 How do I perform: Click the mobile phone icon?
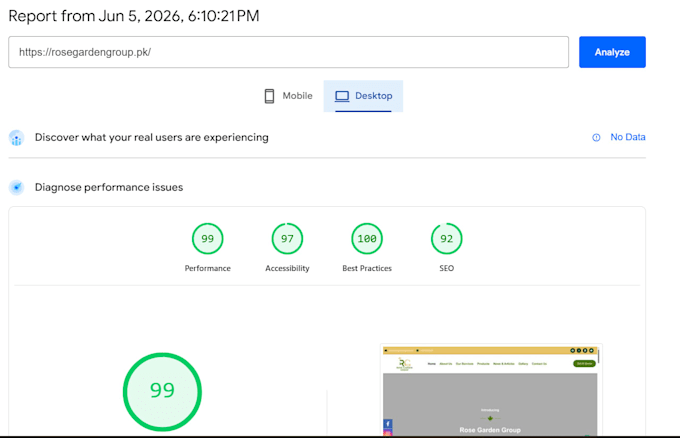[269, 96]
